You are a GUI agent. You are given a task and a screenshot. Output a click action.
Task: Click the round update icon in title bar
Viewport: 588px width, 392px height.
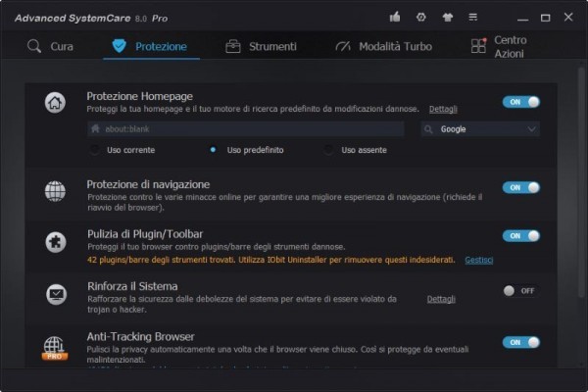pos(421,17)
